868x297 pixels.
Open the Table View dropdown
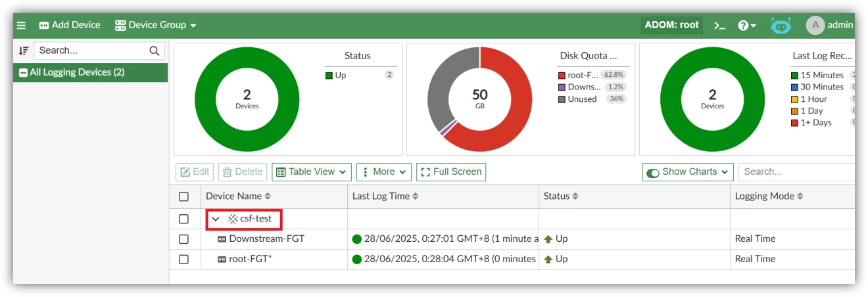(312, 172)
